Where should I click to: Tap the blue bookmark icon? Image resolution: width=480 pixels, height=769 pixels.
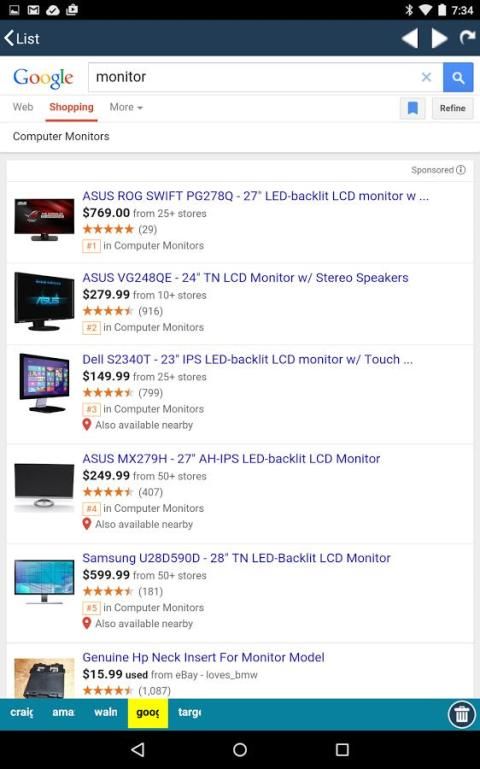coord(412,108)
